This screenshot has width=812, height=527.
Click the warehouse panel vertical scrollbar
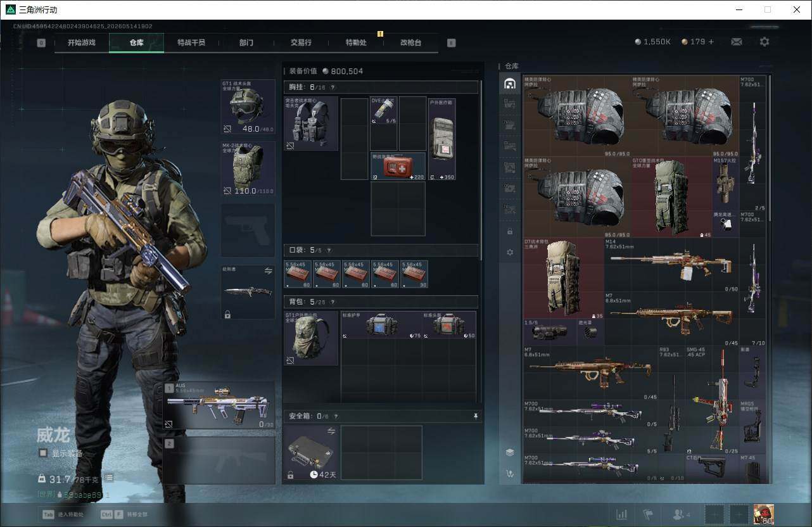(770, 148)
